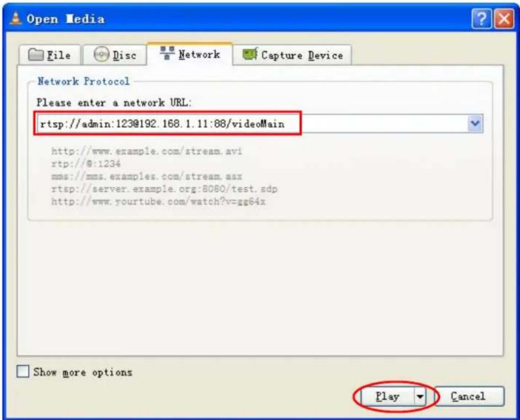
Task: Open the Capture Device tab
Action: tap(292, 55)
